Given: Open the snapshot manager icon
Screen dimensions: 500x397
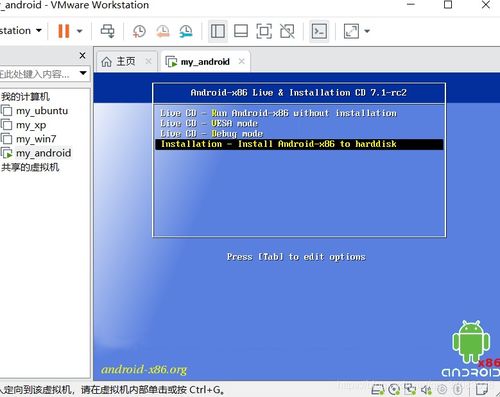Looking at the screenshot, I should tap(186, 31).
